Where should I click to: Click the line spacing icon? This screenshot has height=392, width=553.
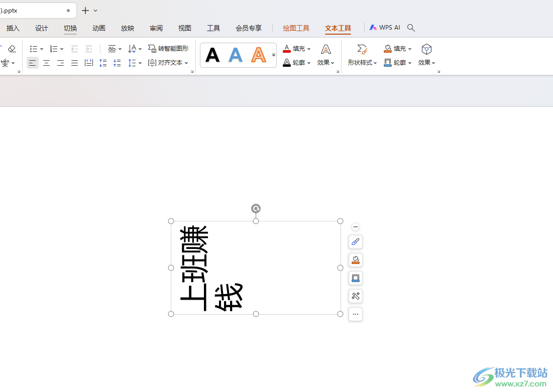click(x=132, y=63)
